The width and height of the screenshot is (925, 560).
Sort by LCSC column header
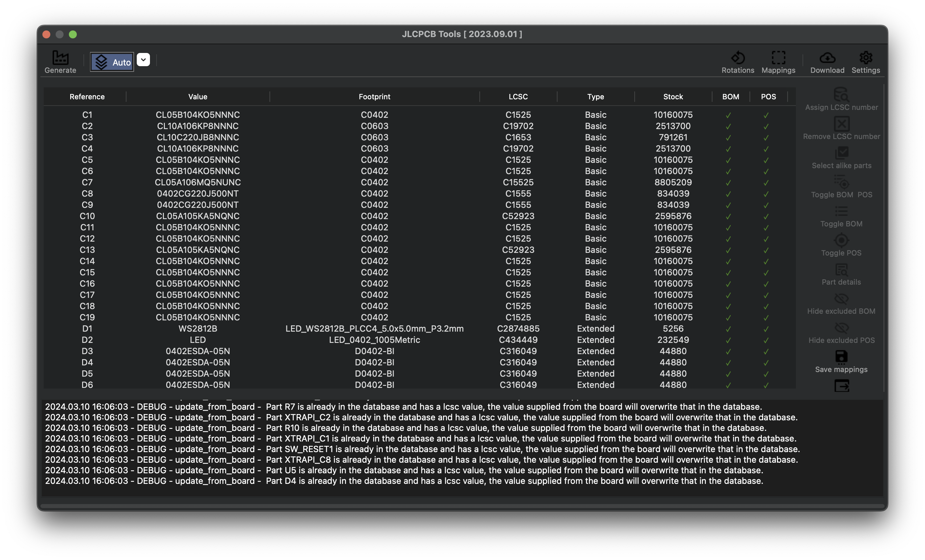pos(518,96)
